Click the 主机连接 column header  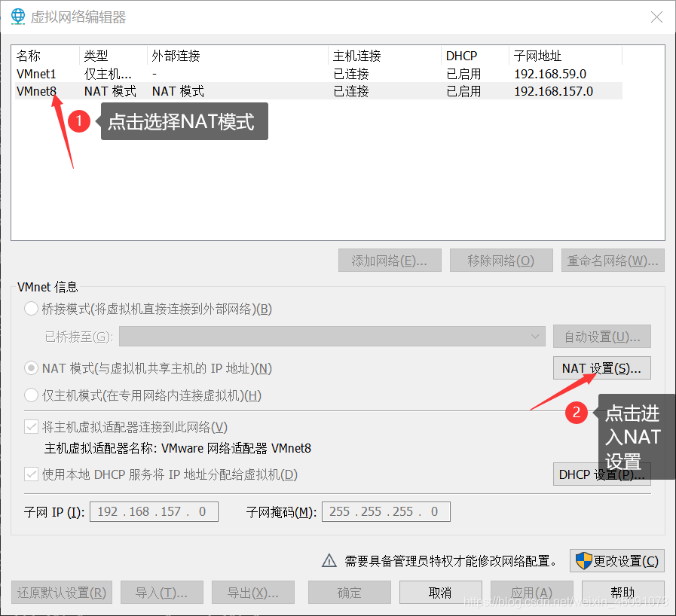click(x=385, y=56)
